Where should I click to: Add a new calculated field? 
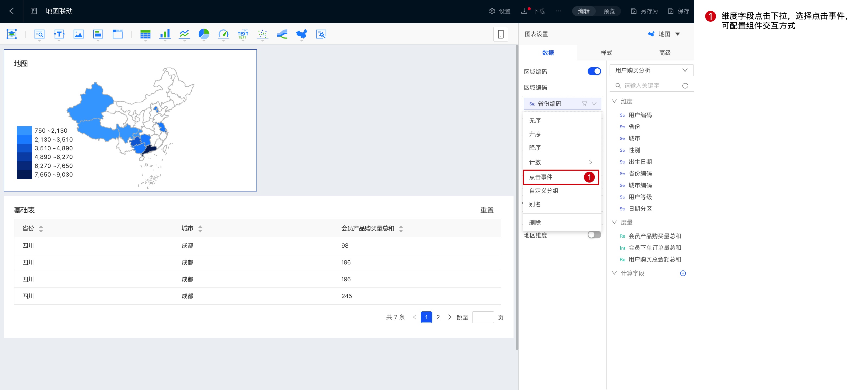coord(683,273)
